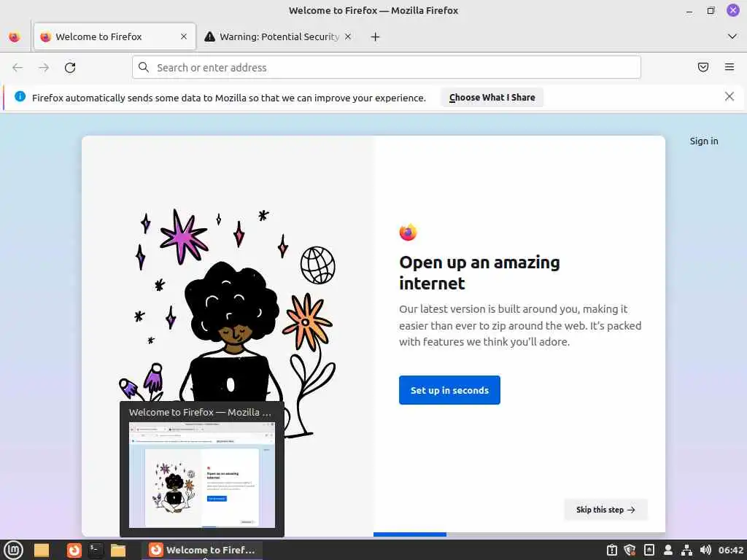Close the Welcome to Firefox tab
The height and width of the screenshot is (560, 747).
click(x=184, y=36)
